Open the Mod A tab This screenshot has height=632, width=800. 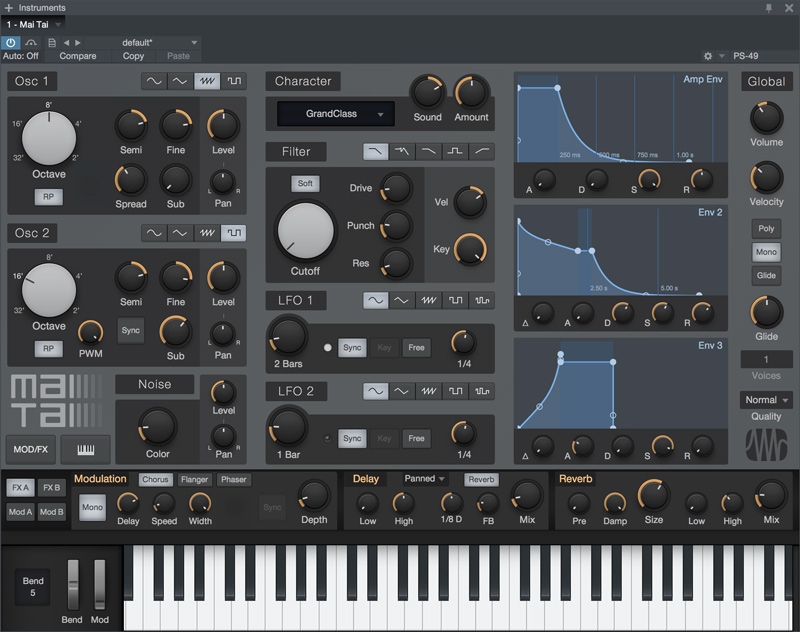tap(20, 512)
